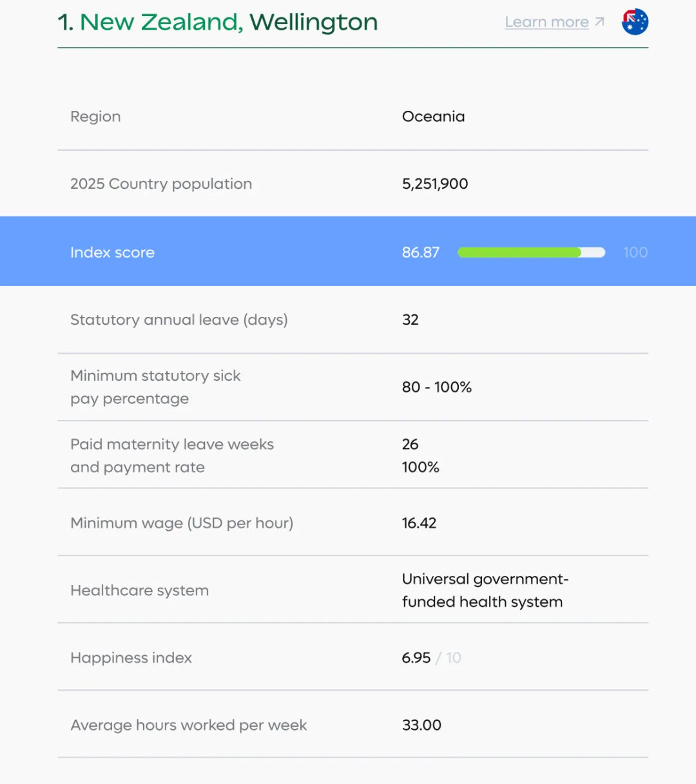Screen dimensions: 696x784
Task: Select the Index score value 86.87
Action: (x=420, y=253)
